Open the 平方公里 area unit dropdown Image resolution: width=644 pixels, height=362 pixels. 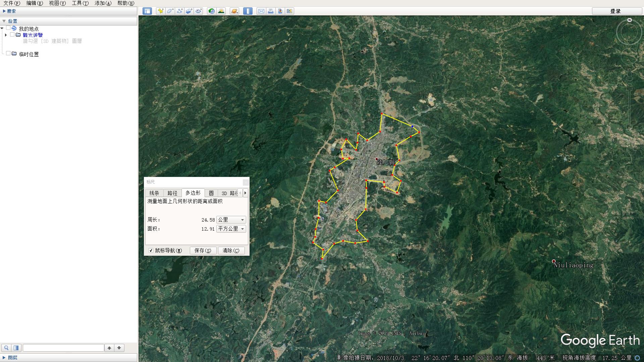coord(243,229)
